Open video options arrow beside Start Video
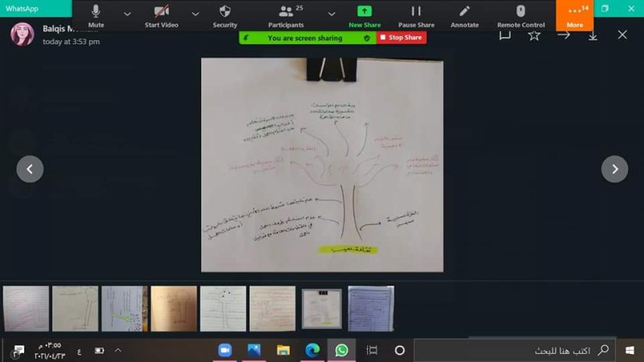The image size is (644, 362). point(195,14)
